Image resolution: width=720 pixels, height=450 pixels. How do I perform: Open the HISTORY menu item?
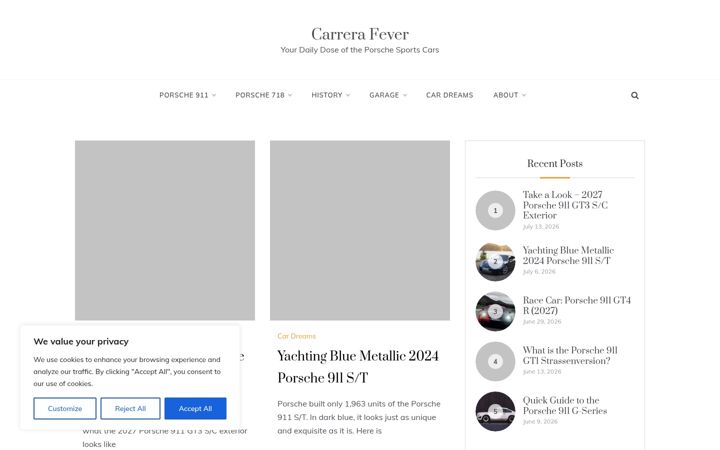coord(327,95)
